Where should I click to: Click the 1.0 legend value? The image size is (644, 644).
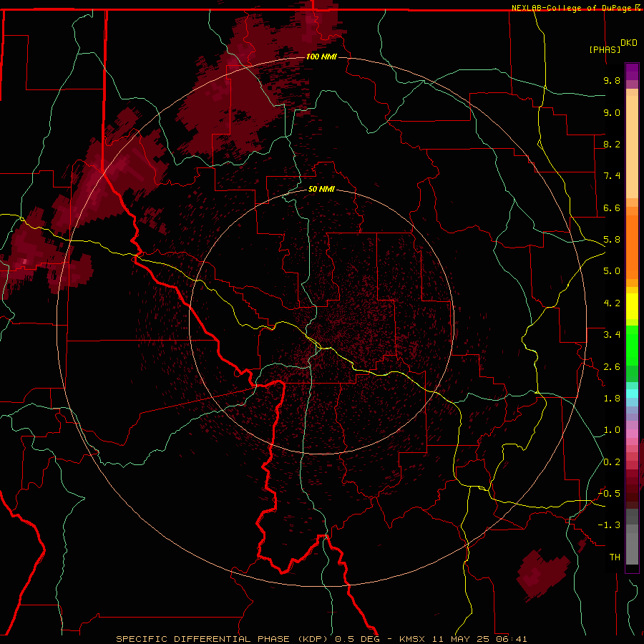[x=612, y=430]
